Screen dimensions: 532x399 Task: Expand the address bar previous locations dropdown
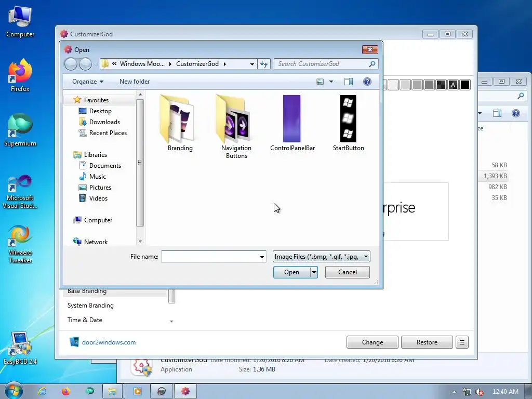coord(252,64)
